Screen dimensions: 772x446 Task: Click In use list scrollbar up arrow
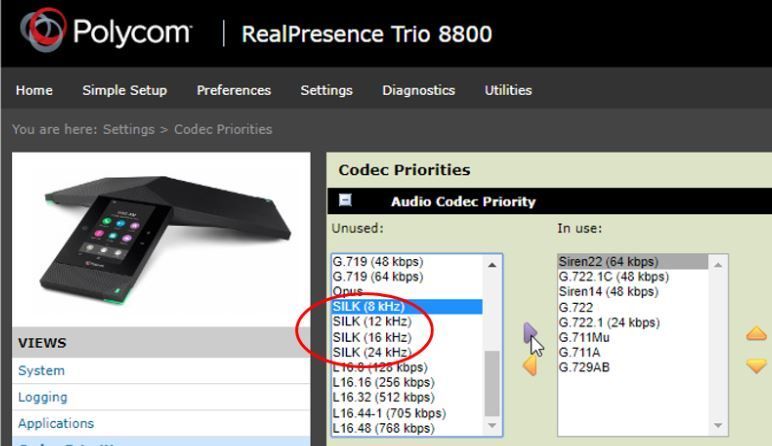[718, 265]
